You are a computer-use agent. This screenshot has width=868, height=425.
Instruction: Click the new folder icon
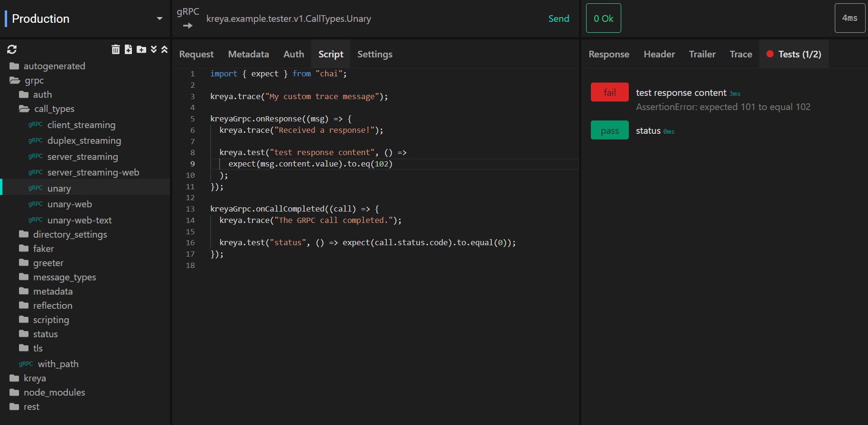(x=141, y=49)
